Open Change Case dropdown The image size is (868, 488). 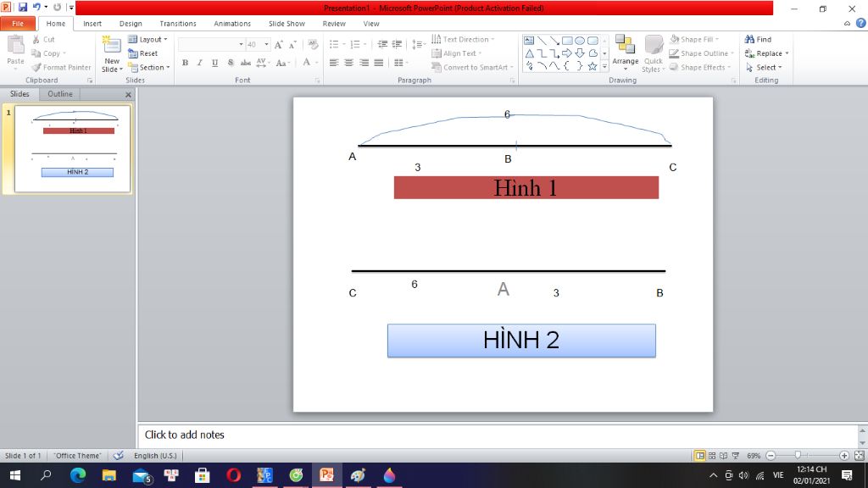(x=281, y=63)
